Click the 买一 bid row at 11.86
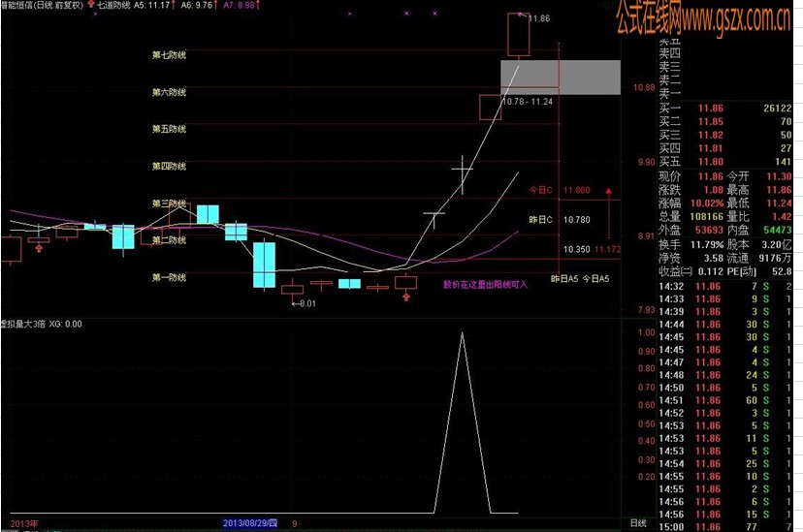The image size is (803, 532). coord(724,109)
